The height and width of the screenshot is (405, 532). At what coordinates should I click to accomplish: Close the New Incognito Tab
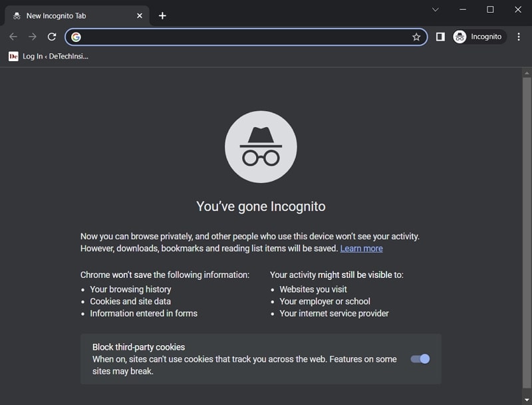point(140,15)
